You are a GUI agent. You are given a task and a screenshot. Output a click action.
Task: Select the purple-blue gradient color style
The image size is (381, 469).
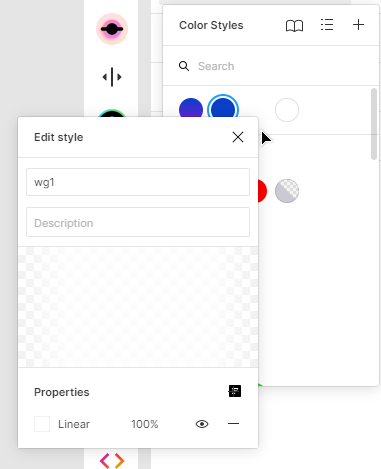pyautogui.click(x=191, y=107)
